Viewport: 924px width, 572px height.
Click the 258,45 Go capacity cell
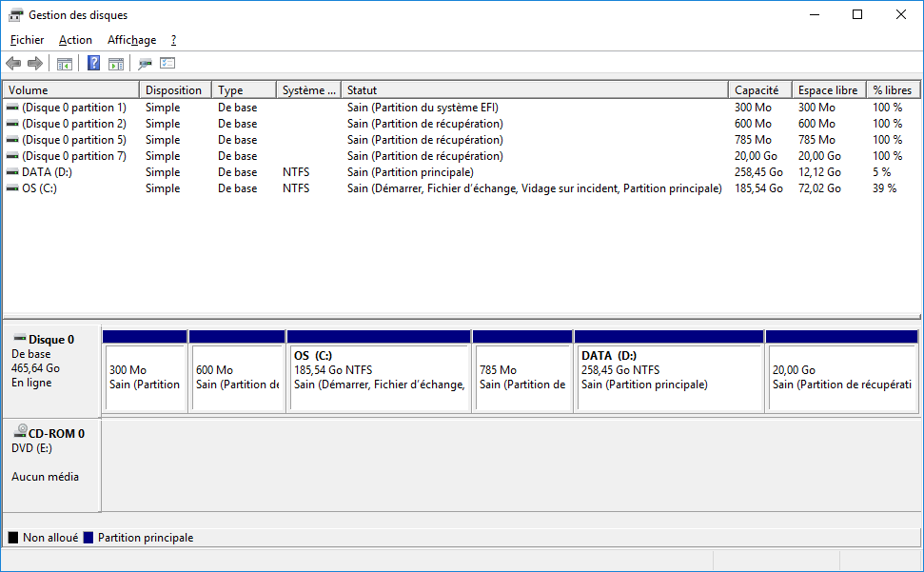coord(758,172)
